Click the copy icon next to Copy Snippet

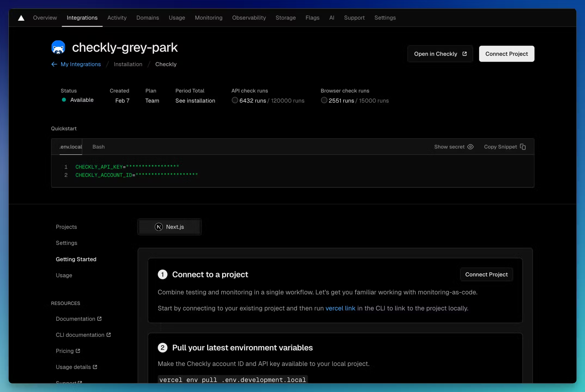523,147
